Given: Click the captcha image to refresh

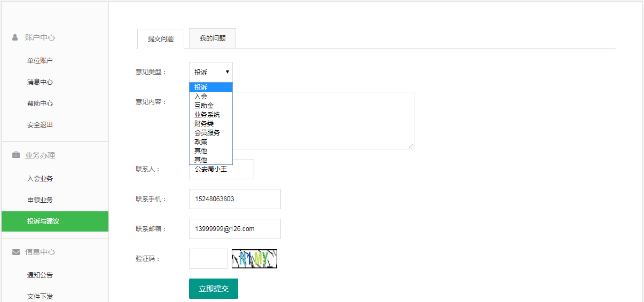Looking at the screenshot, I should click(254, 259).
